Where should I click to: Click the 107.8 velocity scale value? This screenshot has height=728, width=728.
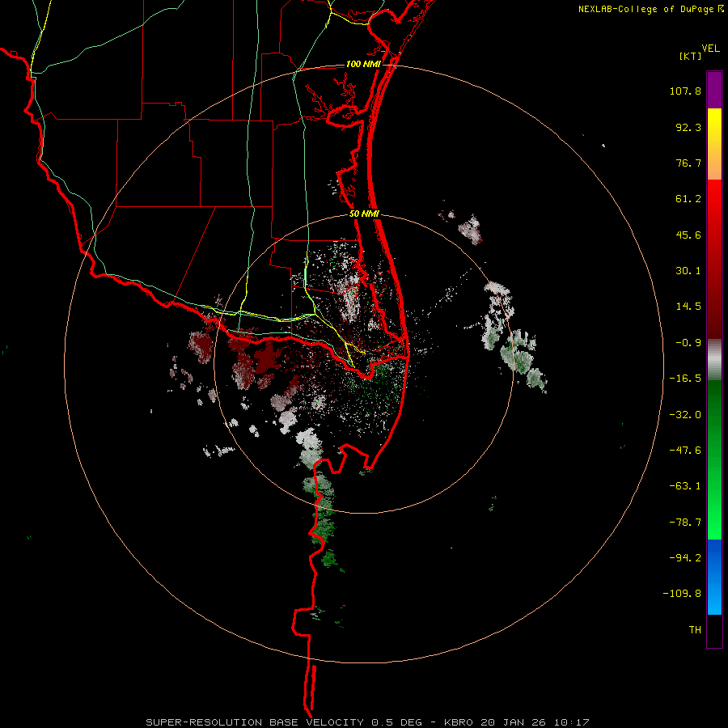[685, 91]
